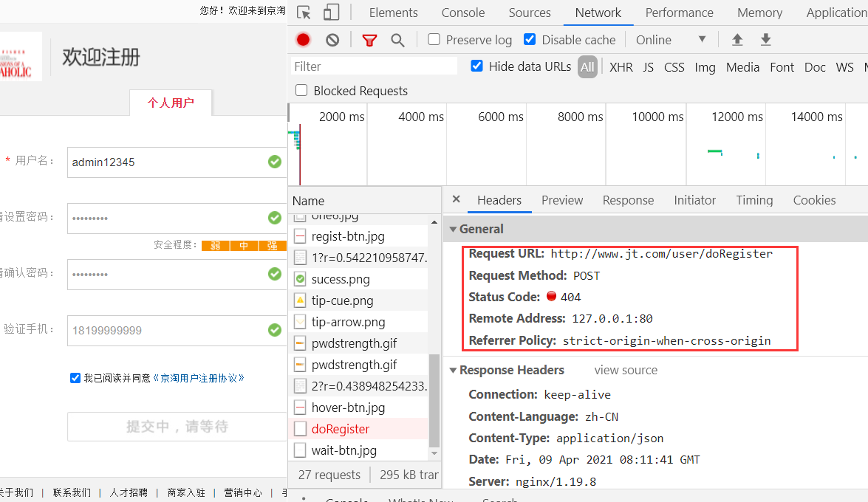This screenshot has width=868, height=502.
Task: Open the Initiator tab
Action: (694, 200)
